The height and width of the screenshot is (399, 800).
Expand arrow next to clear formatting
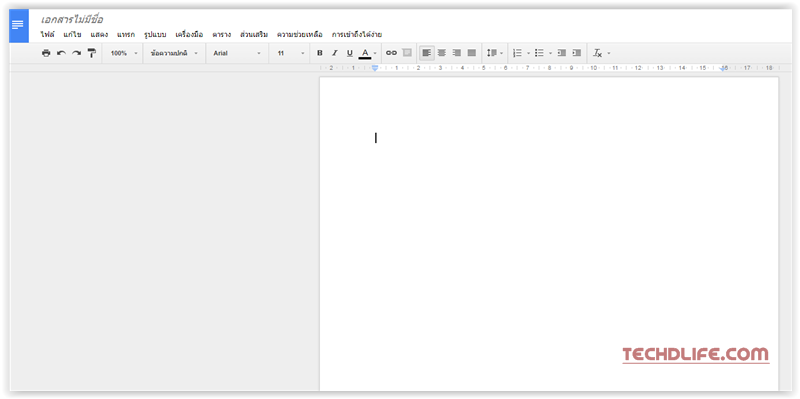(609, 53)
